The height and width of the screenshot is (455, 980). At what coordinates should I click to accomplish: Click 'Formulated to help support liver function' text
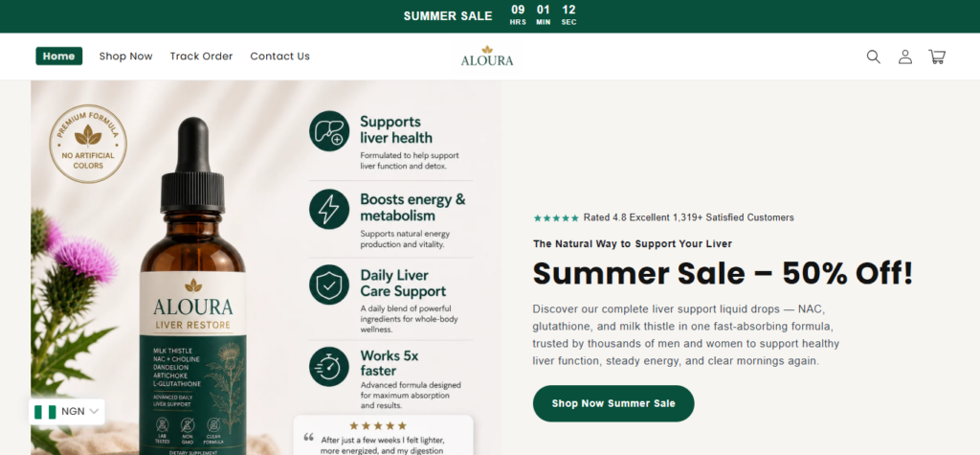coord(410,161)
